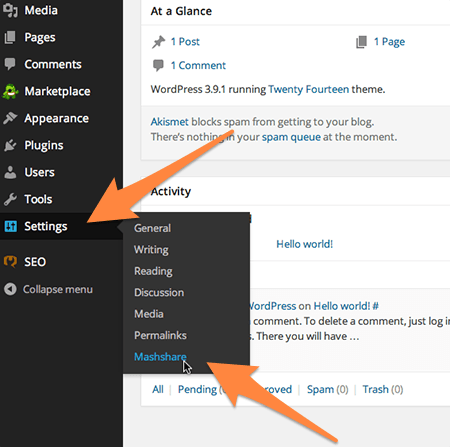Click the Comments speech bubble icon in sidebar
The width and height of the screenshot is (450, 447).
[10, 64]
